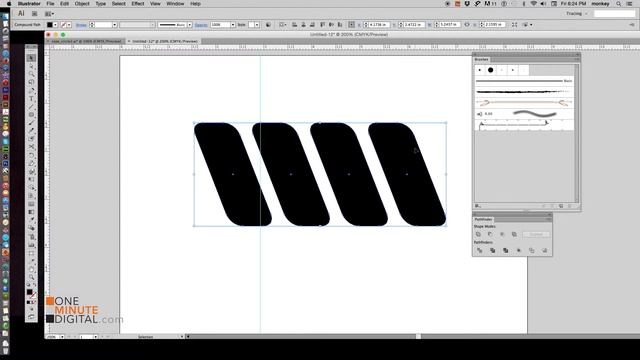Open the Style dropdown
This screenshot has width=640, height=360.
click(257, 25)
